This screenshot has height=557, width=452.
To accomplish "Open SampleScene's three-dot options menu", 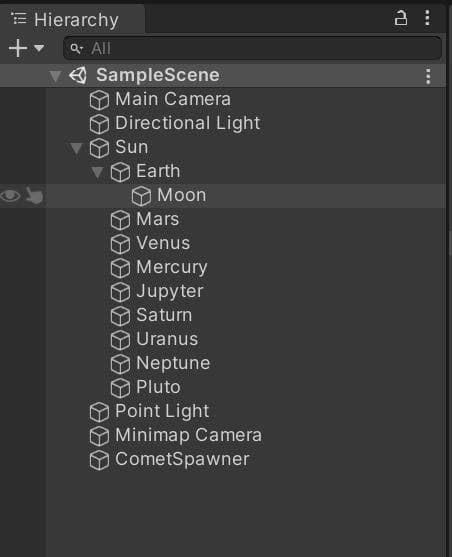I will click(428, 76).
